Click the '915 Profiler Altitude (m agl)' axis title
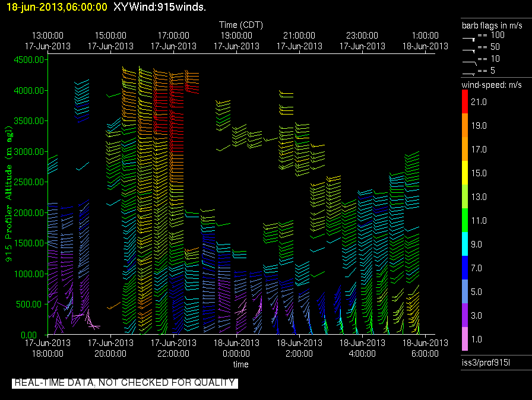The height and width of the screenshot is (400, 532). tap(8, 193)
